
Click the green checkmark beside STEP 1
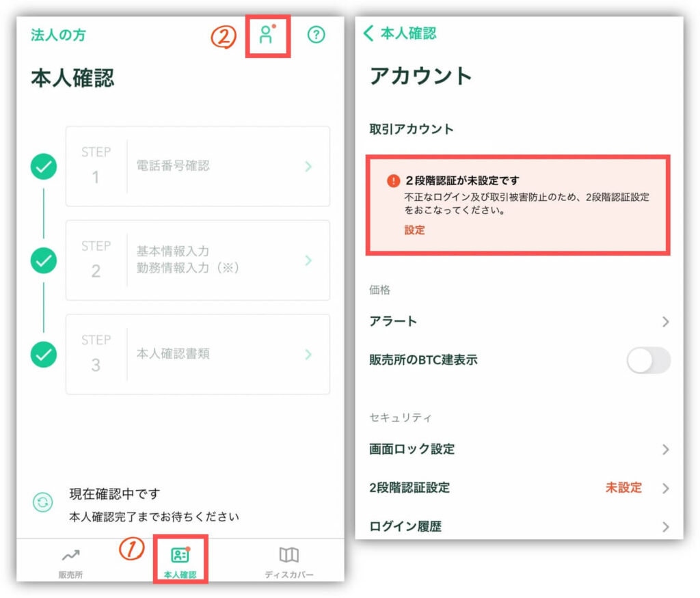click(44, 166)
